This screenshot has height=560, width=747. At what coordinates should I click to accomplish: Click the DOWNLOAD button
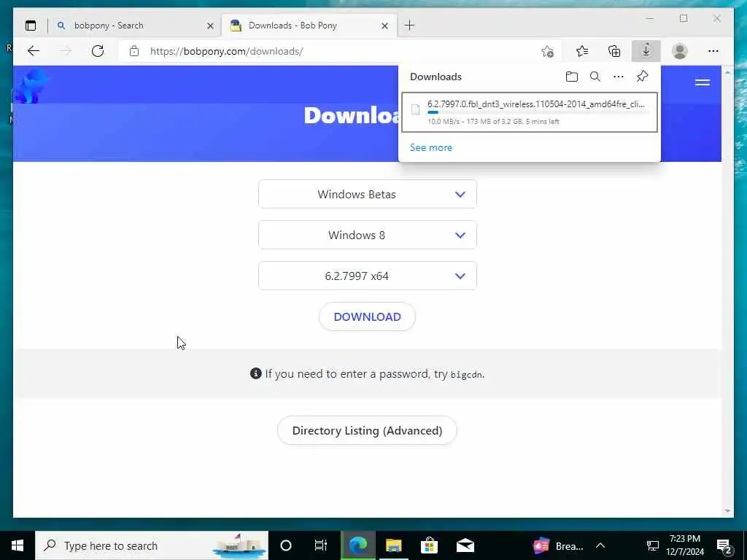click(x=368, y=316)
